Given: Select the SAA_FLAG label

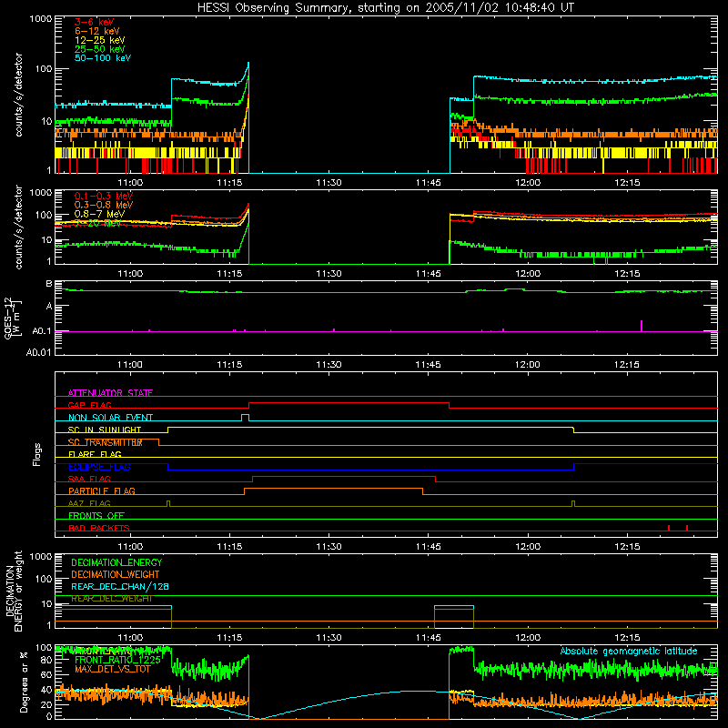Looking at the screenshot, I should click(89, 479).
